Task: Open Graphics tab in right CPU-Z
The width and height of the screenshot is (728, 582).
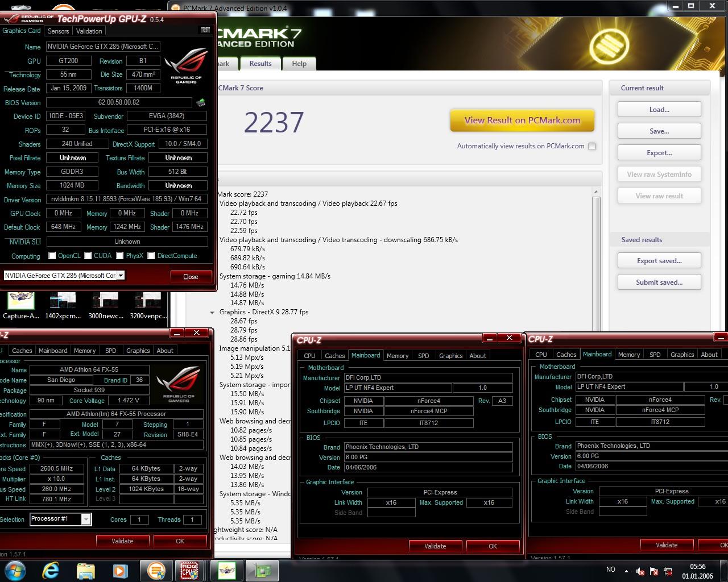Action: 682,355
